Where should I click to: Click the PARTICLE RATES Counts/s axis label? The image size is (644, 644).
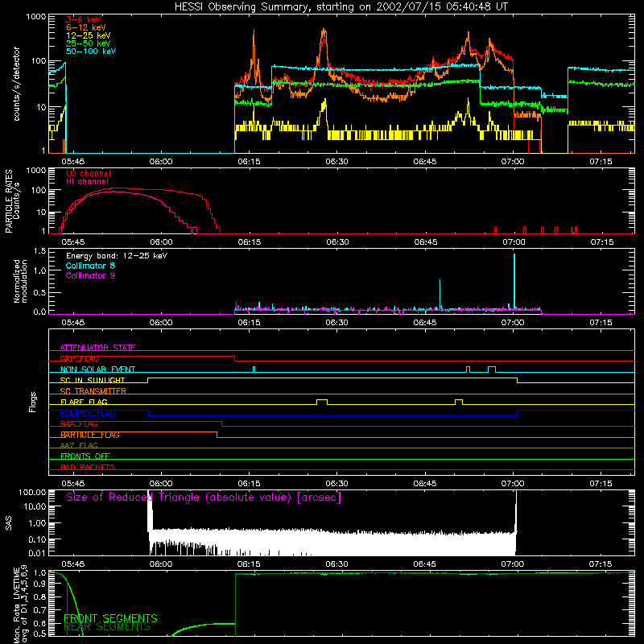point(12,201)
